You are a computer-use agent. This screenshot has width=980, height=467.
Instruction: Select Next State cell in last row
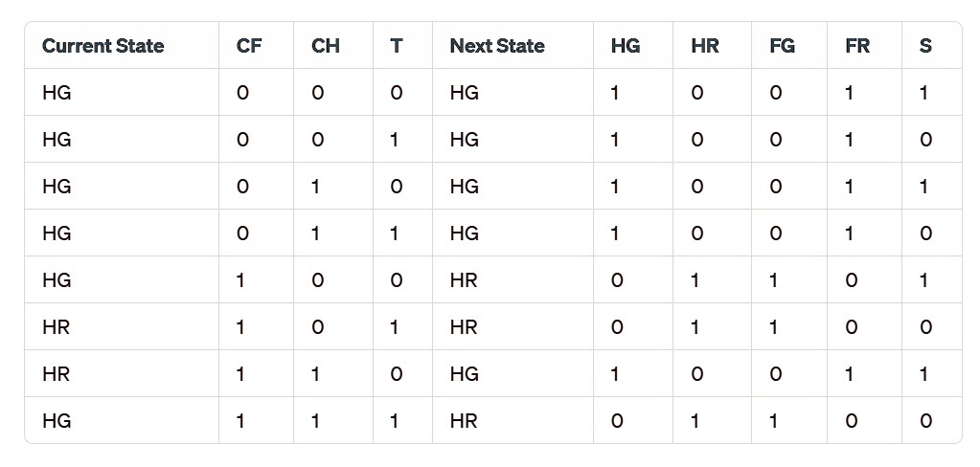[x=464, y=421]
